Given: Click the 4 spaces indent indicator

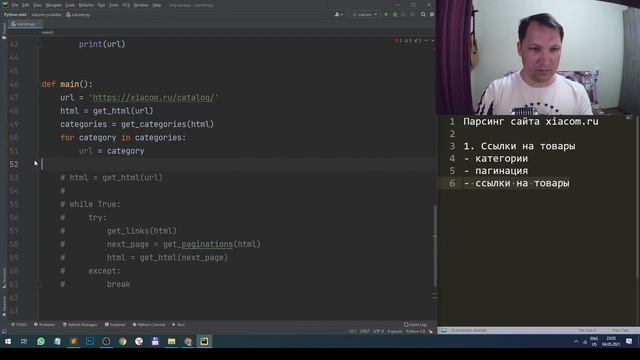Looking at the screenshot, I should click(x=395, y=331).
